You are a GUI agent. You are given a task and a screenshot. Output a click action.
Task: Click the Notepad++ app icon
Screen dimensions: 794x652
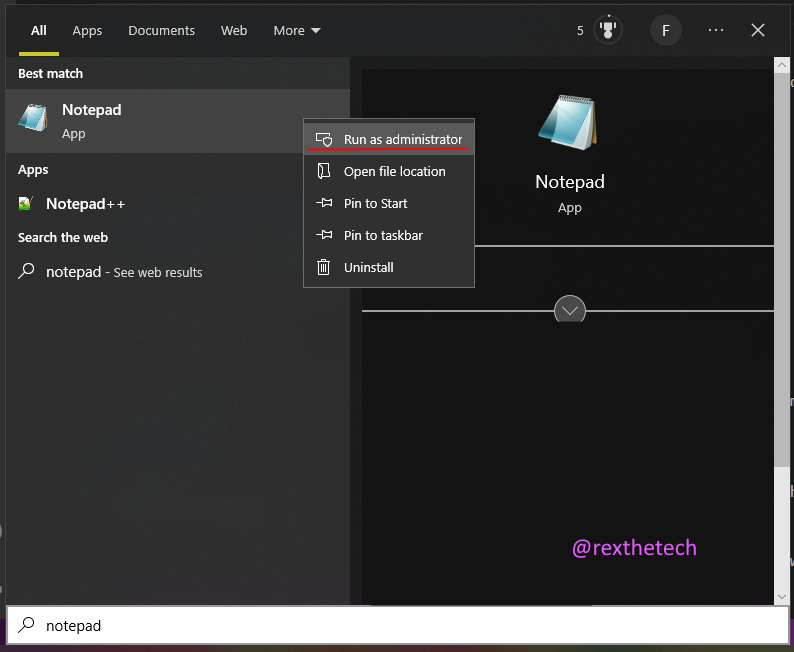coord(25,203)
